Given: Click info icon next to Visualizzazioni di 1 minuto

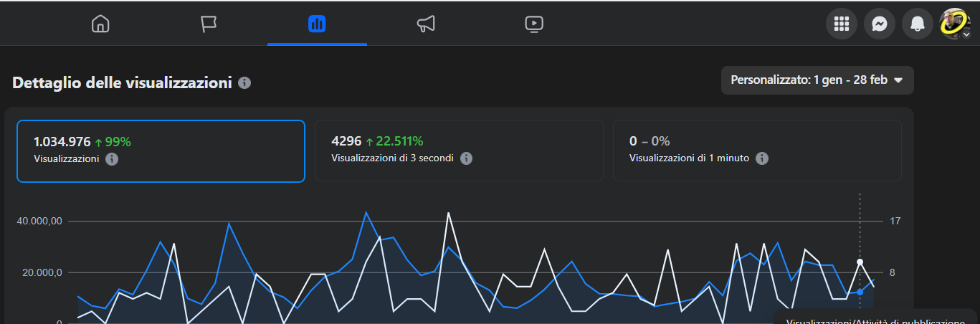Looking at the screenshot, I should pos(762,158).
